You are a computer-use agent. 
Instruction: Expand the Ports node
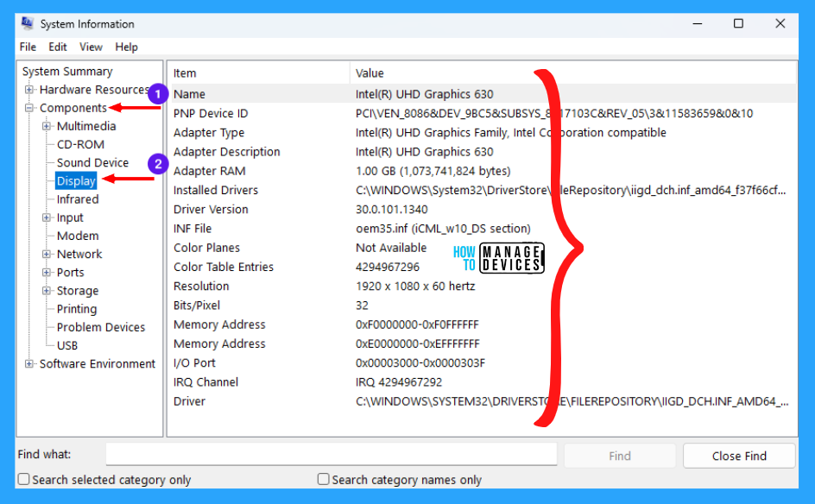[x=47, y=272]
